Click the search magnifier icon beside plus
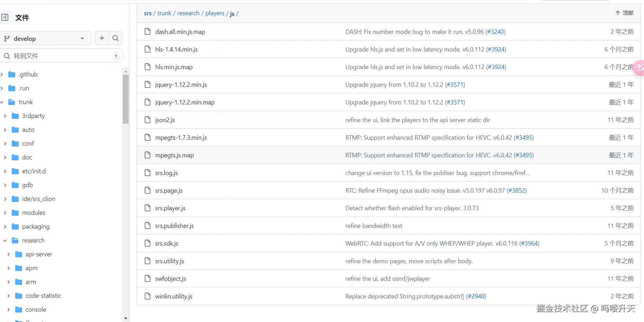The image size is (644, 322). click(x=116, y=38)
